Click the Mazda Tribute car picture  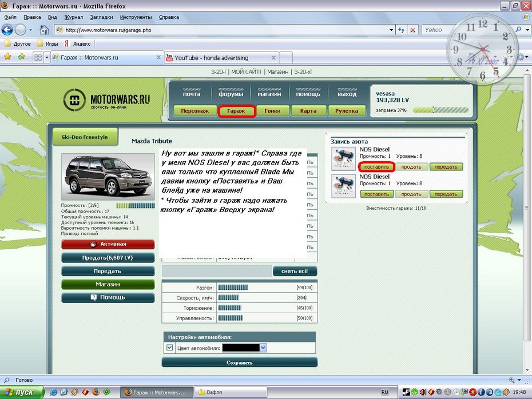tap(108, 177)
